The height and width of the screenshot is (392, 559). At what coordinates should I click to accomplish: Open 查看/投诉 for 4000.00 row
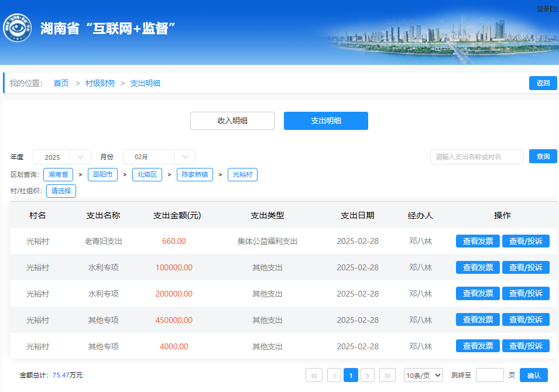(526, 346)
